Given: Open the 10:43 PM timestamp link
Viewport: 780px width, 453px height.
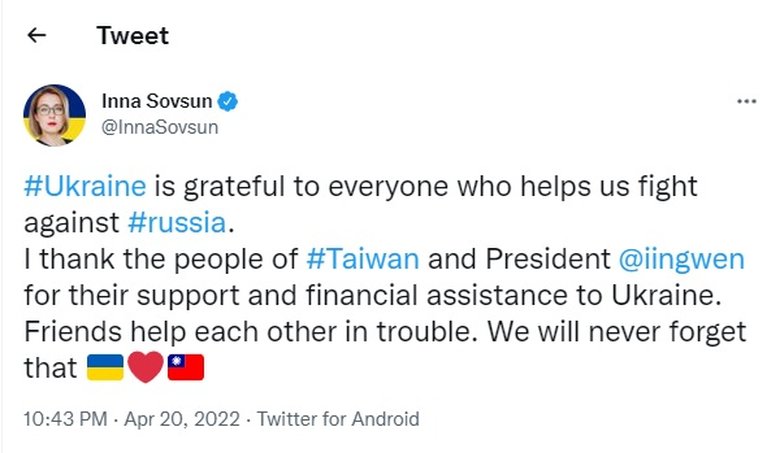Looking at the screenshot, I should tap(63, 419).
